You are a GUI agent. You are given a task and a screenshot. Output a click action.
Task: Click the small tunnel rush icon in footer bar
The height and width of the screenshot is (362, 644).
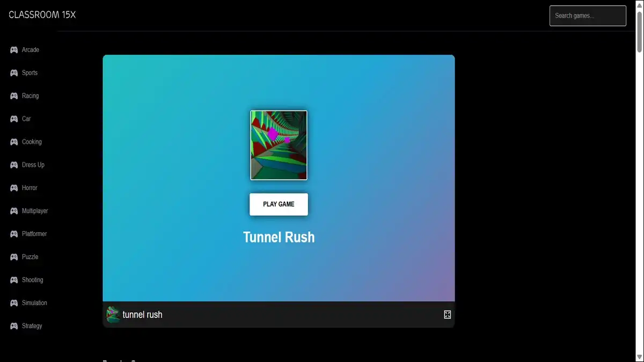click(113, 315)
